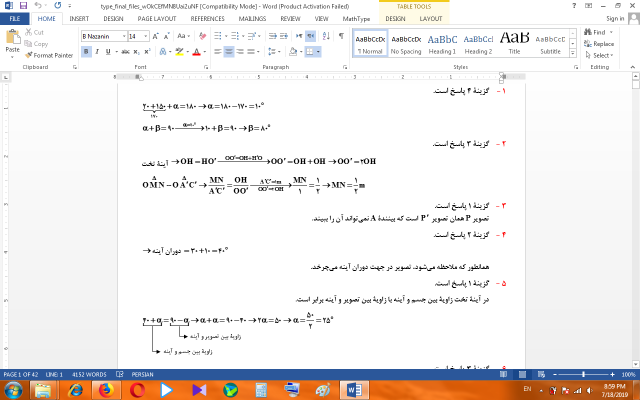Expand the borders dropdown arrow
Image resolution: width=640 pixels, height=400 pixels.
coord(318,52)
